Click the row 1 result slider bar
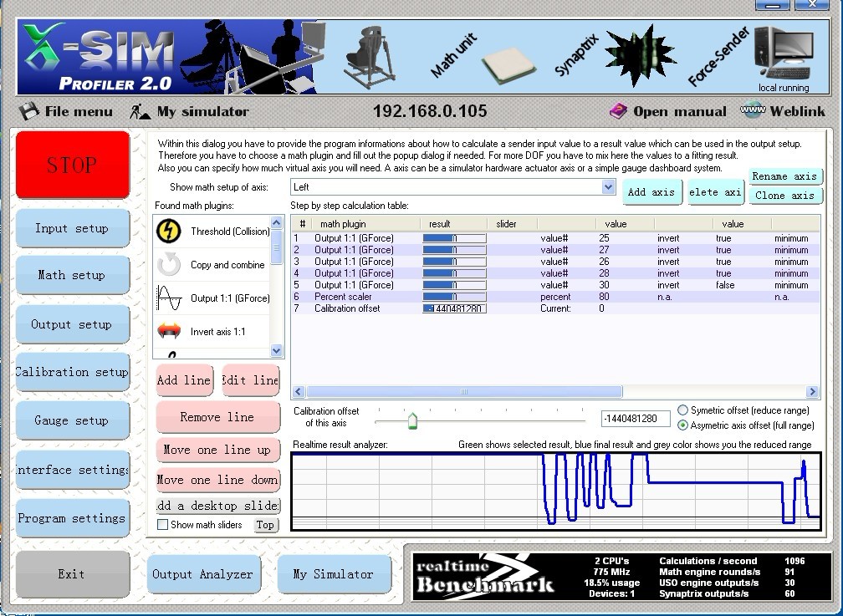This screenshot has width=843, height=616. [454, 238]
